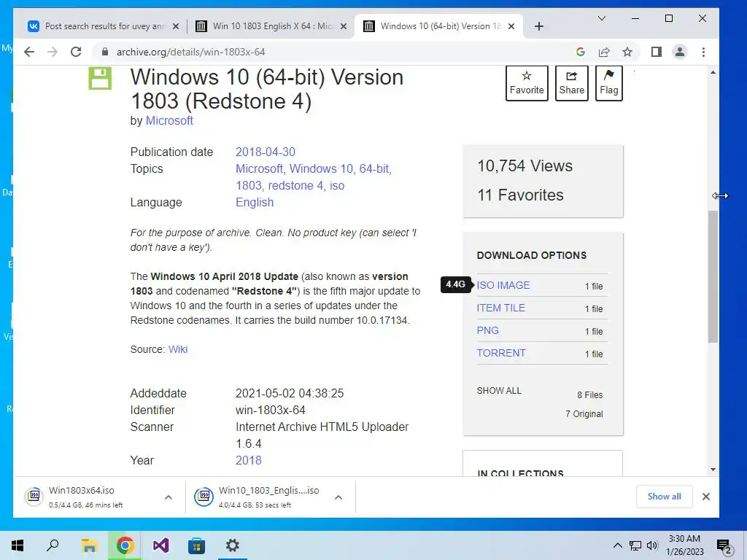This screenshot has width=747, height=560.
Task: Click the Windows 10 topic link
Action: [321, 168]
